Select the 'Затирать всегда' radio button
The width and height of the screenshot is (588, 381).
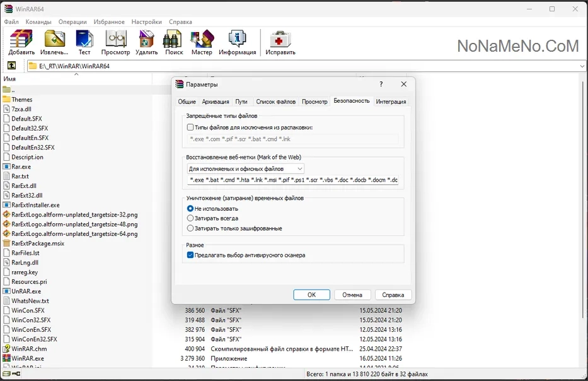(x=191, y=218)
